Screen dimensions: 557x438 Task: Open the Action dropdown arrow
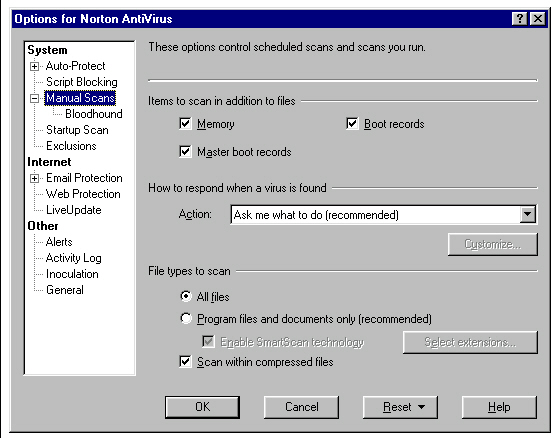[x=528, y=215]
